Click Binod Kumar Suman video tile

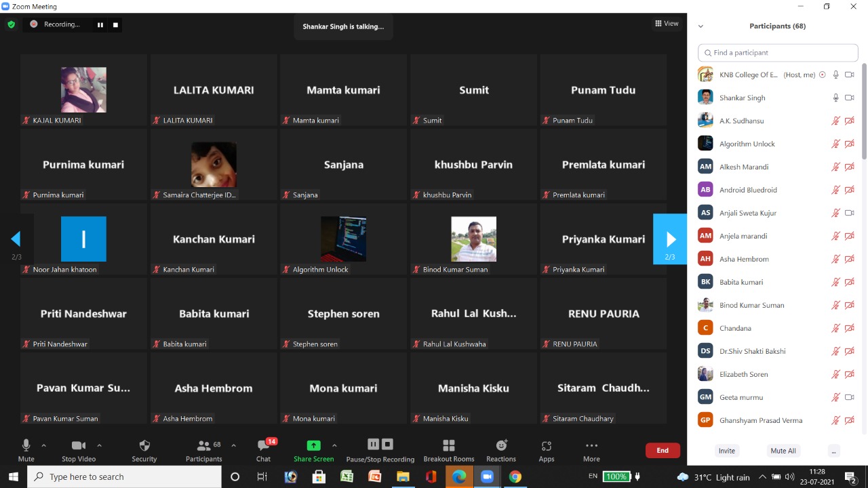point(473,239)
